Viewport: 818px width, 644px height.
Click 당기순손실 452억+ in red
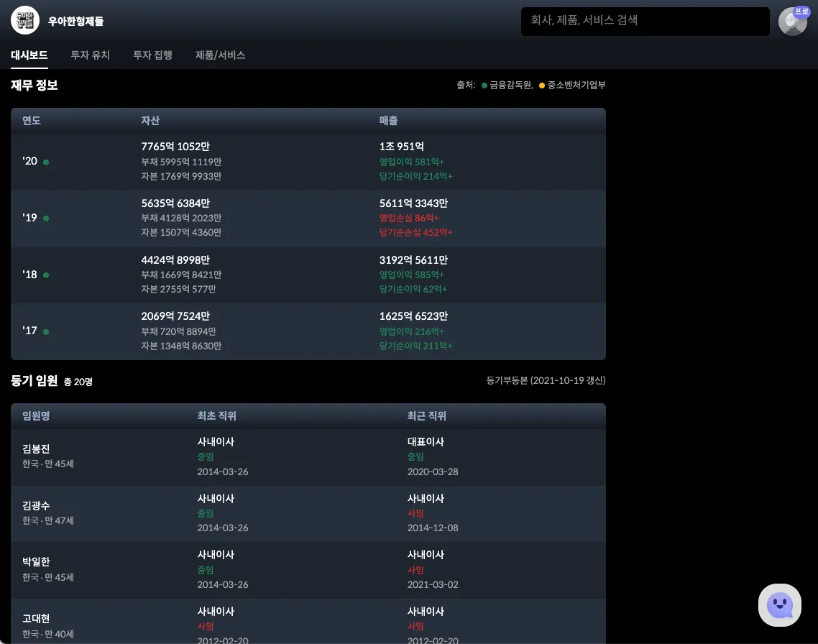415,233
